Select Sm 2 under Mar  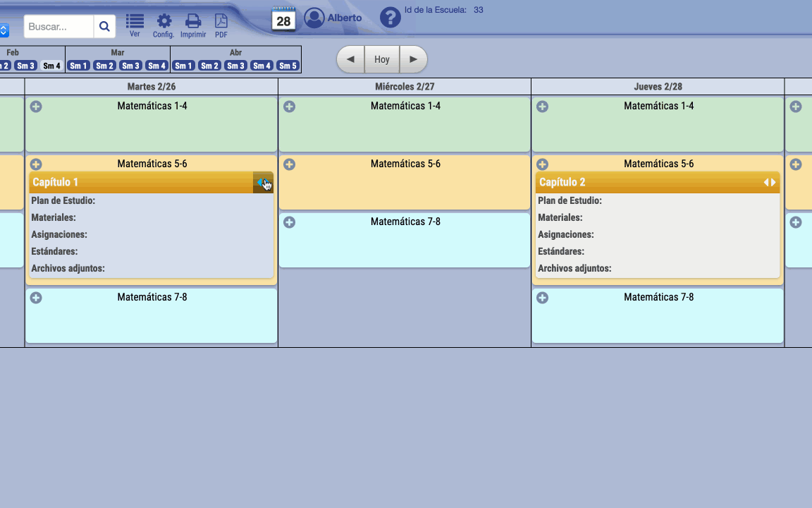tap(104, 66)
